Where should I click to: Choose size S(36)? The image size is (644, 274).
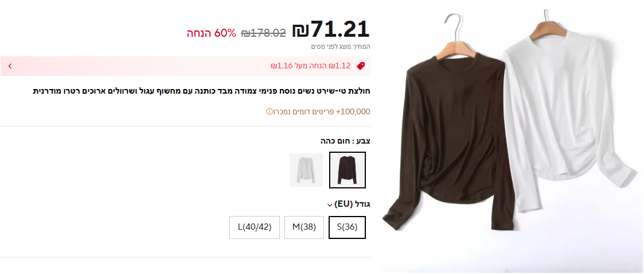coord(347,227)
